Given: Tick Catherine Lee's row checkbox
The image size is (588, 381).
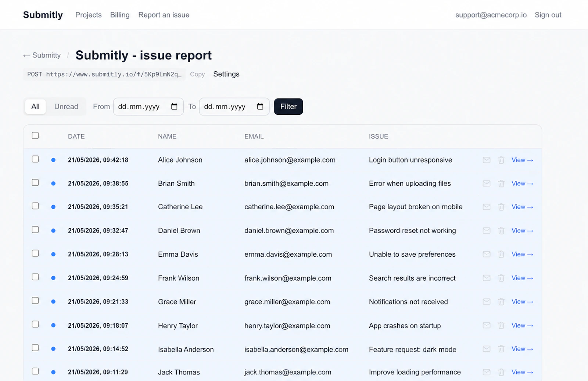Looking at the screenshot, I should pos(35,206).
